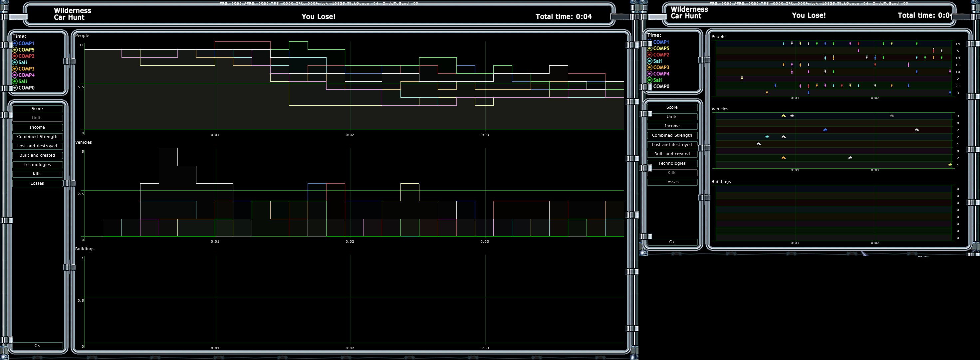
Task: Select green Sali radio in left window
Action: click(x=15, y=81)
